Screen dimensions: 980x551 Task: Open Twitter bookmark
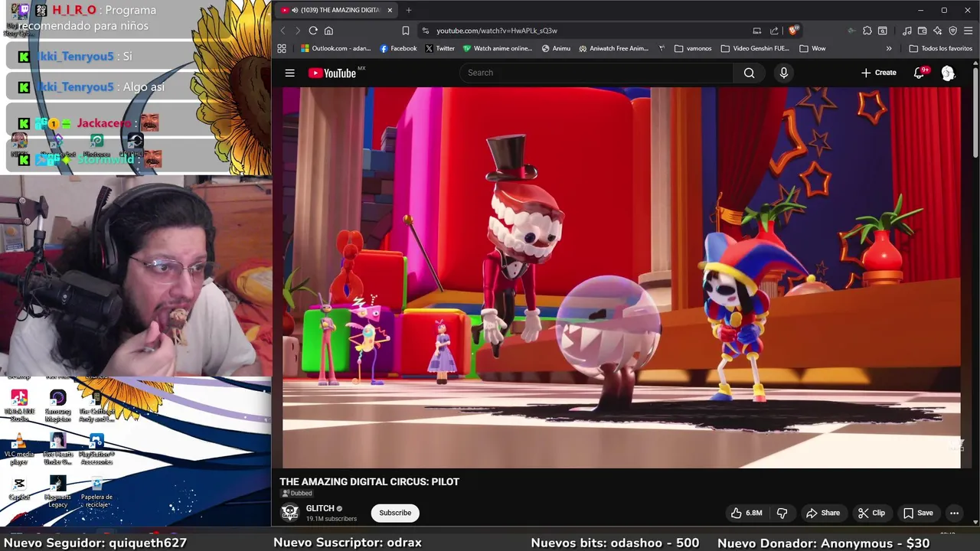439,48
